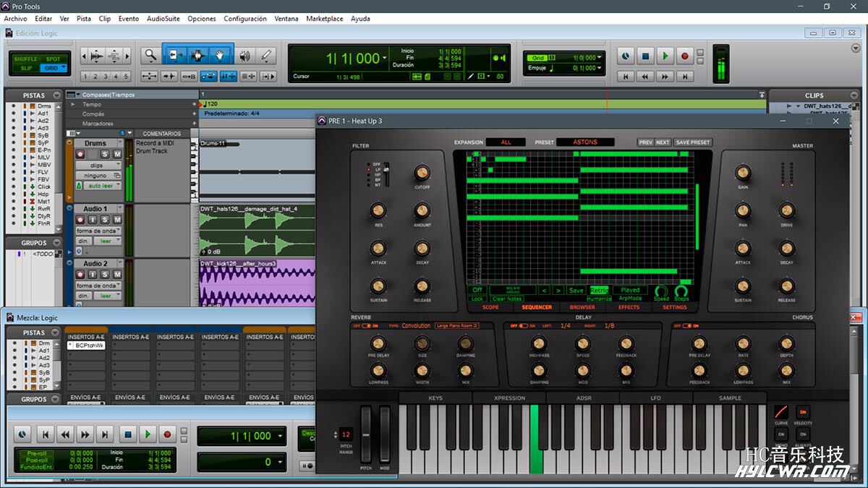Click the Pitch wheel slider
Screen dimensions: 868x488
click(x=366, y=435)
